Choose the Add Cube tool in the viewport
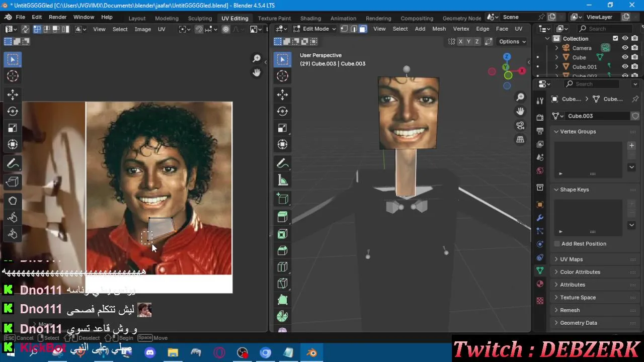644x362 pixels. coord(282,199)
